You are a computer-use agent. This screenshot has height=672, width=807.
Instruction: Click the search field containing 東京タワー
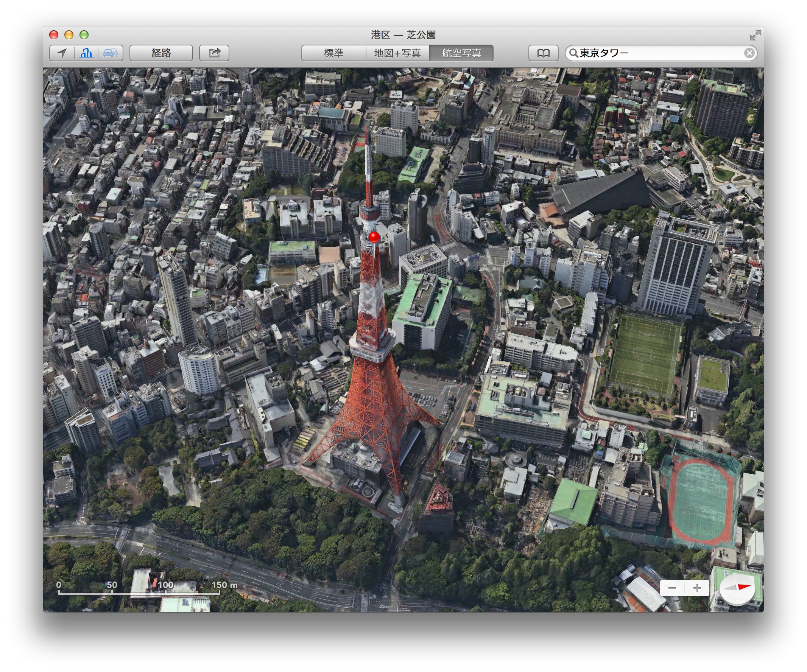(x=653, y=53)
